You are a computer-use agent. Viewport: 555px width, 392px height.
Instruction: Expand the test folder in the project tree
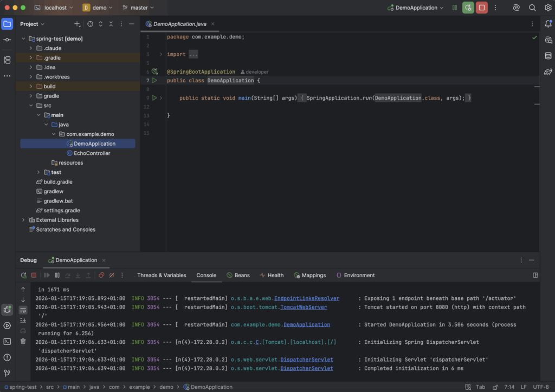[38, 172]
